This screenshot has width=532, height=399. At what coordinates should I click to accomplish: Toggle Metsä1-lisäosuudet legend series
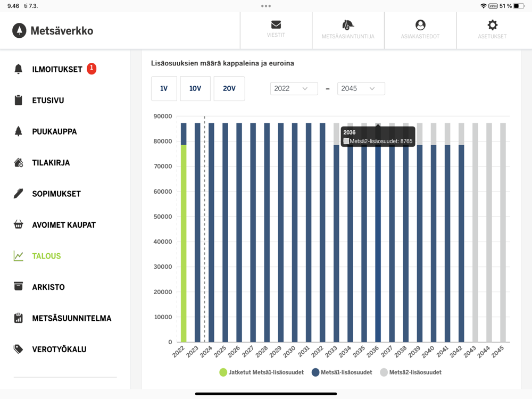coord(342,372)
